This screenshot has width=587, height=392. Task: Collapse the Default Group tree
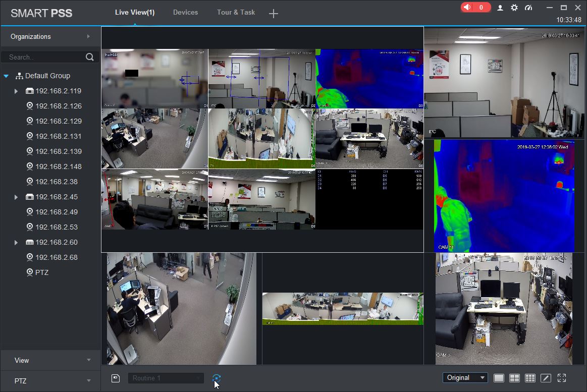(x=6, y=76)
